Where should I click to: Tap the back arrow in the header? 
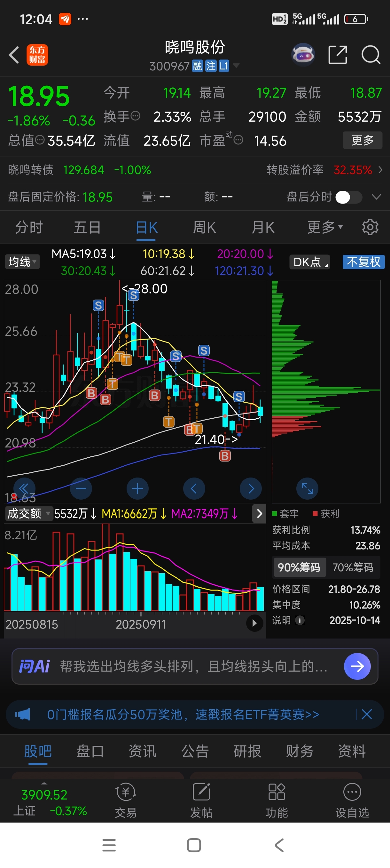click(x=14, y=55)
